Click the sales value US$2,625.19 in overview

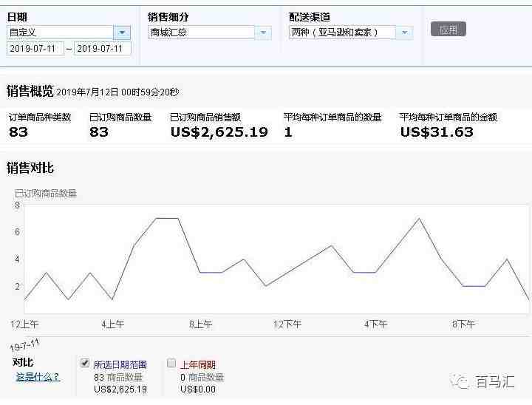219,132
